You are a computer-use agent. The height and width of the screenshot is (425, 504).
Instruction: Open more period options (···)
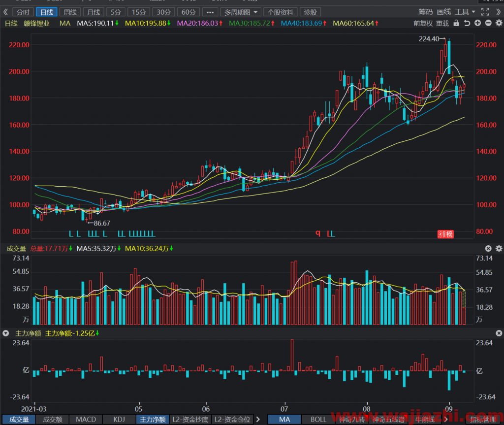(210, 12)
